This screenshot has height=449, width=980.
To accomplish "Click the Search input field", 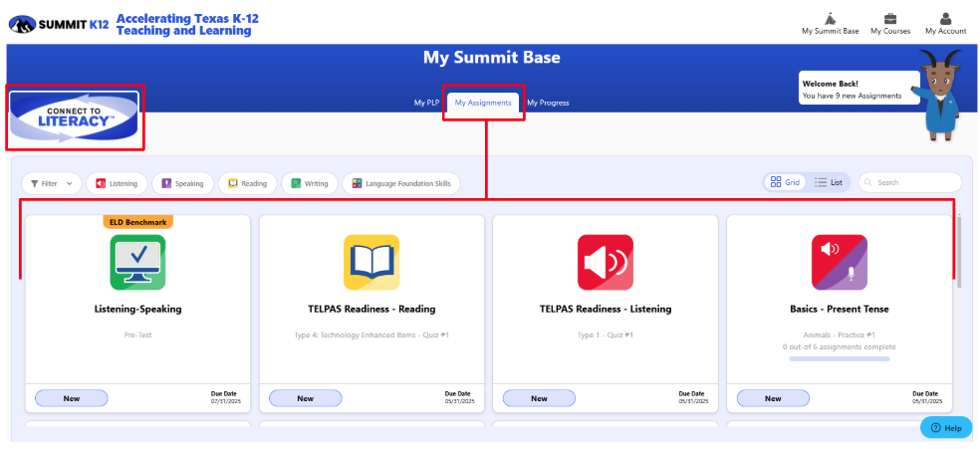I will coord(910,182).
